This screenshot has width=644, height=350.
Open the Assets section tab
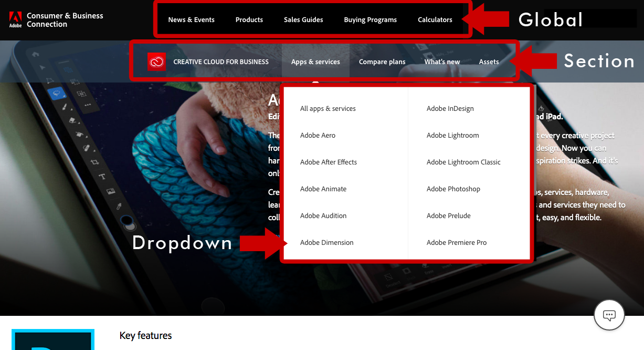point(489,61)
